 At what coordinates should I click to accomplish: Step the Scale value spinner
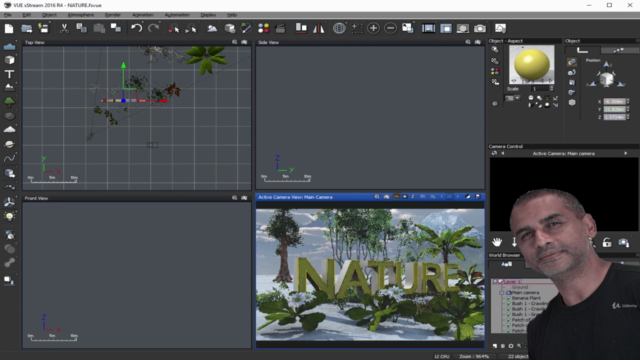[x=551, y=89]
